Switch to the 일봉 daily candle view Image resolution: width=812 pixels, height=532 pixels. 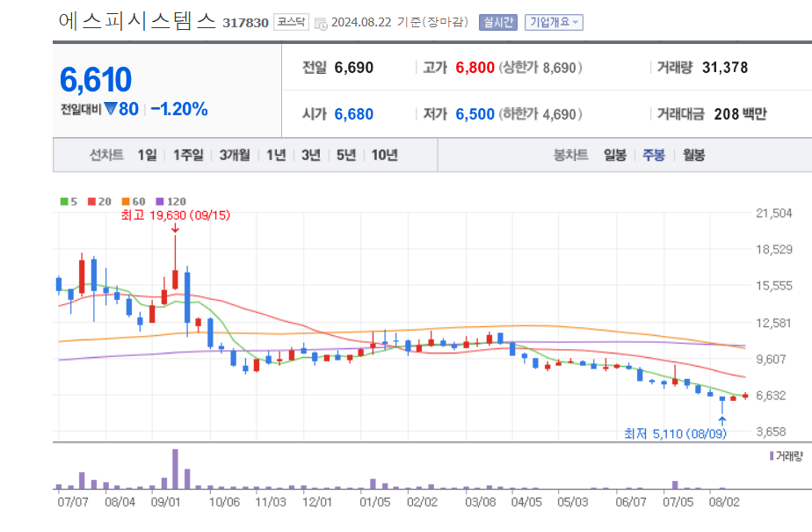click(x=613, y=153)
